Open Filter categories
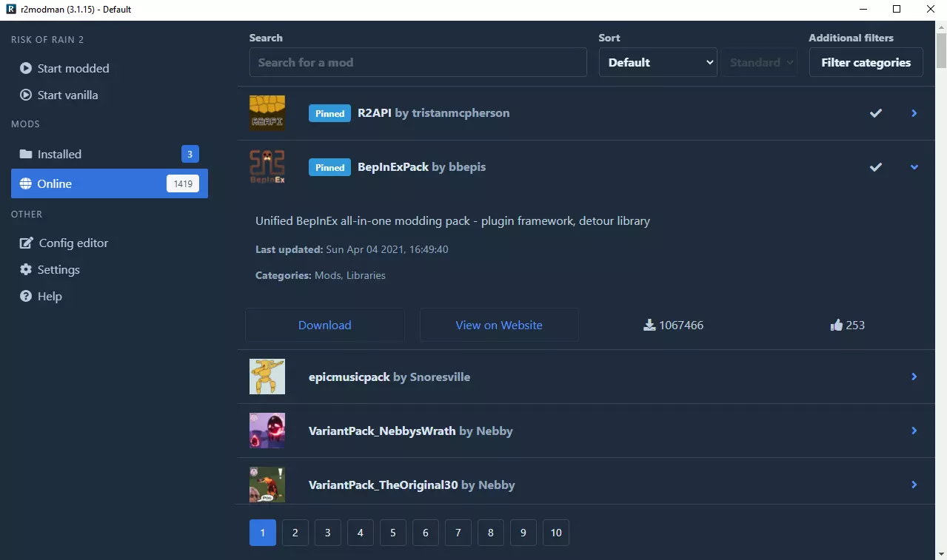The height and width of the screenshot is (560, 947). tap(866, 62)
